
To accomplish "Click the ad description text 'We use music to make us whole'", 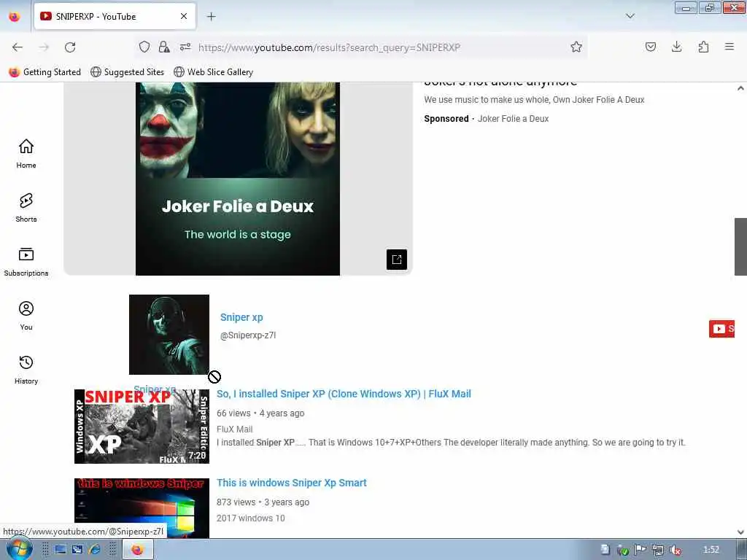I will tap(534, 99).
